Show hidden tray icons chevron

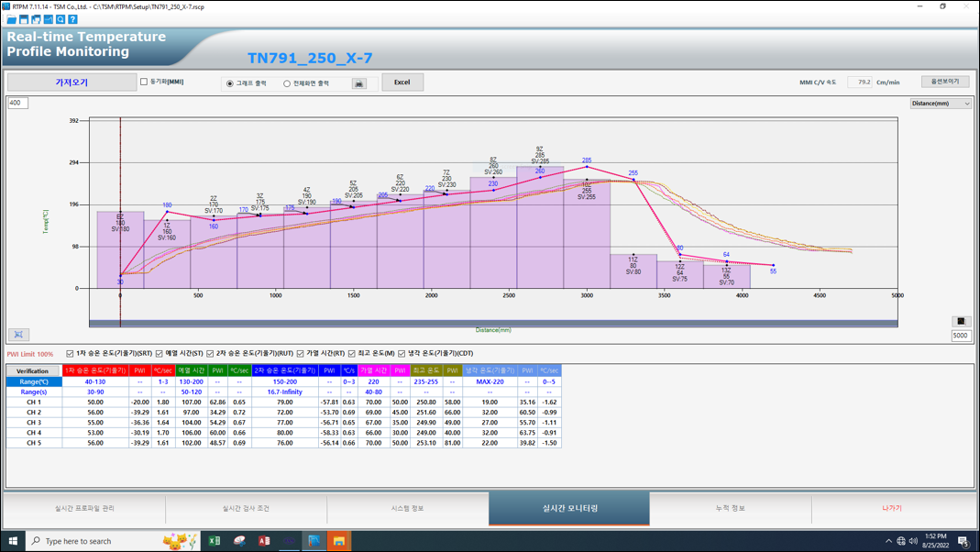tap(888, 541)
